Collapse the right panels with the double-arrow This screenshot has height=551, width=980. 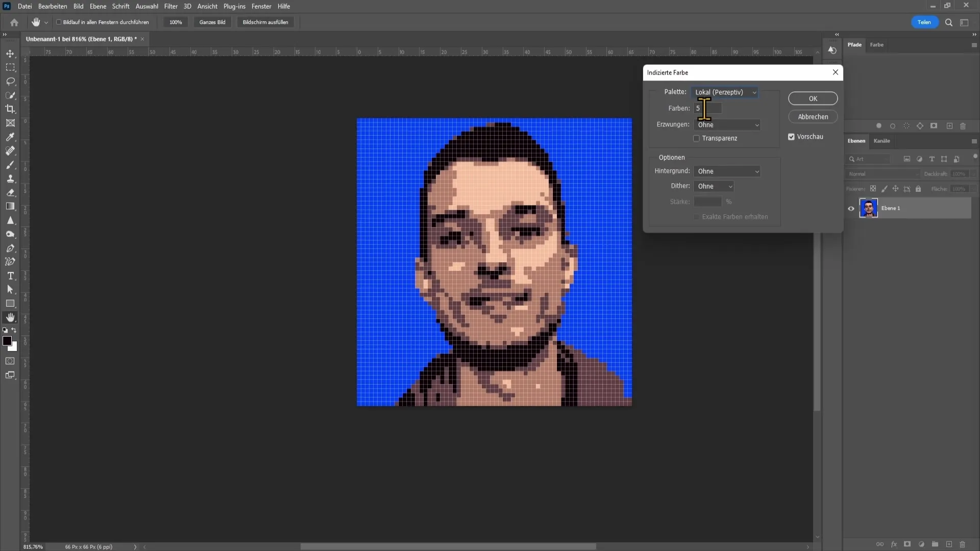(x=974, y=35)
